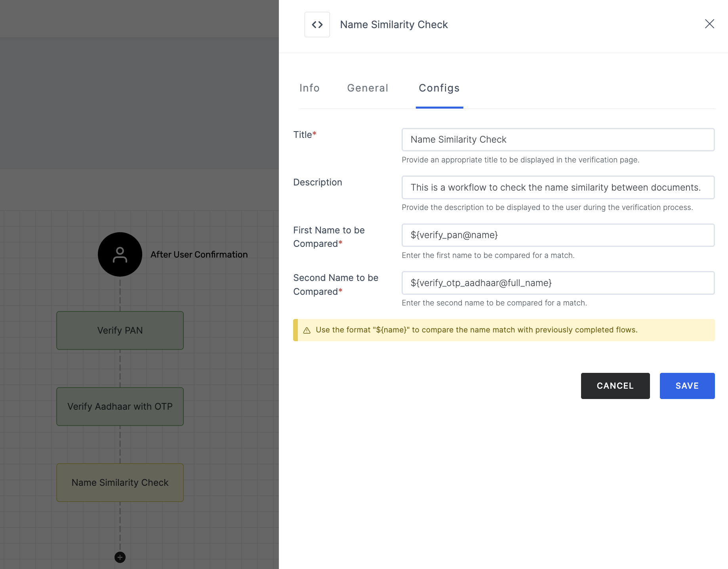This screenshot has width=728, height=569.
Task: Switch to the General tab
Action: click(368, 88)
